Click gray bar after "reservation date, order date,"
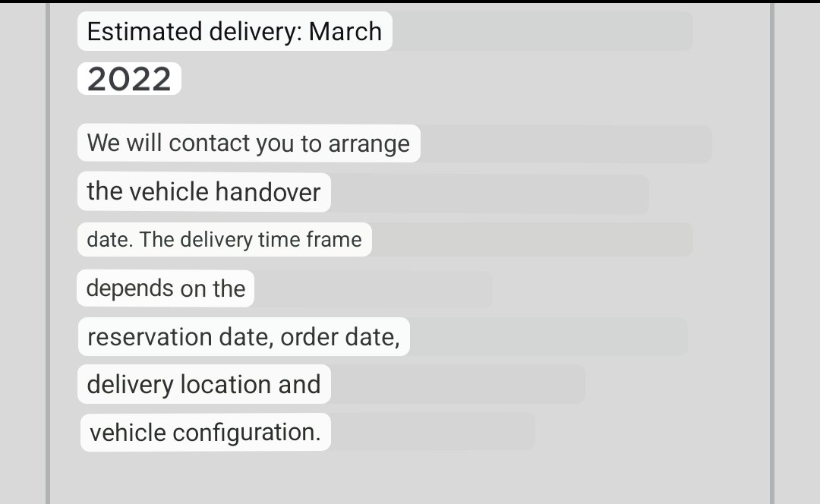 (x=548, y=337)
